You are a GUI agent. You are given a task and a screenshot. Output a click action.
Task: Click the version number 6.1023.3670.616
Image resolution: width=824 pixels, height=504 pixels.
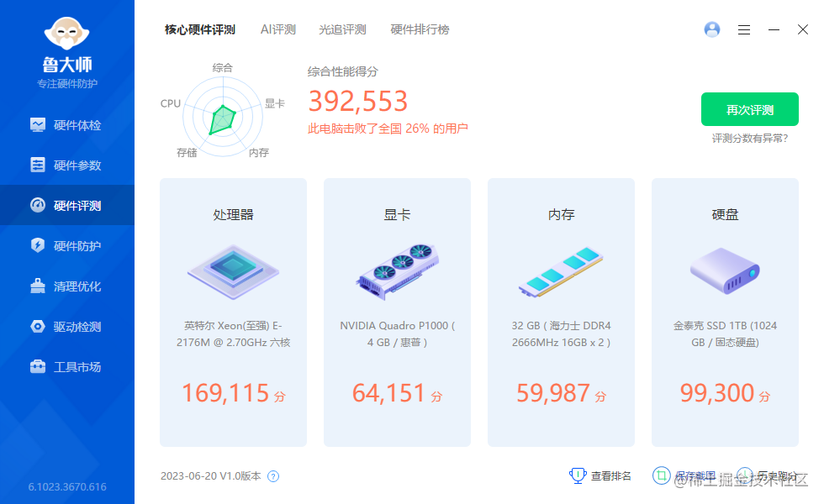click(x=67, y=486)
